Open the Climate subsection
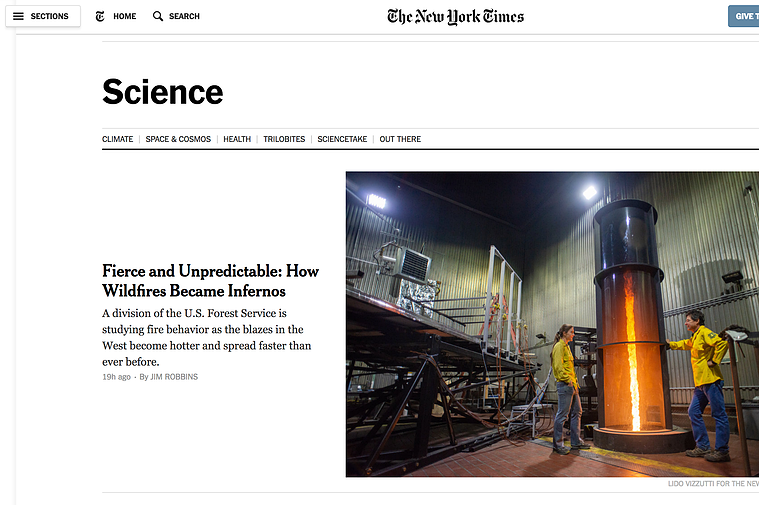The height and width of the screenshot is (505, 759). coord(118,139)
